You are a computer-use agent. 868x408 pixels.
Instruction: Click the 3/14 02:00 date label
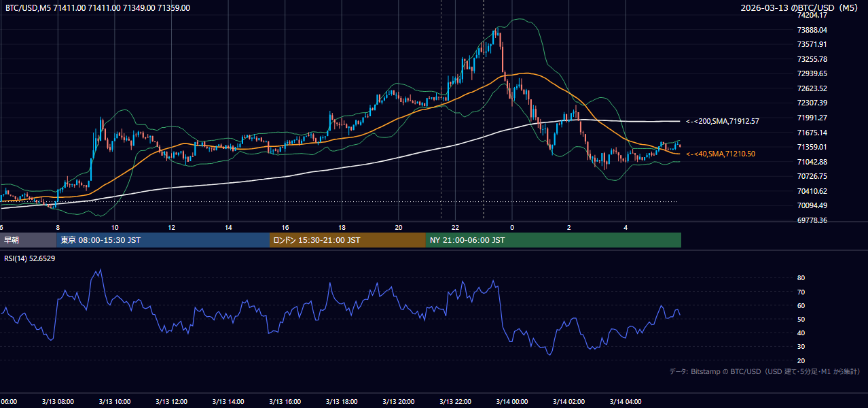(568, 402)
